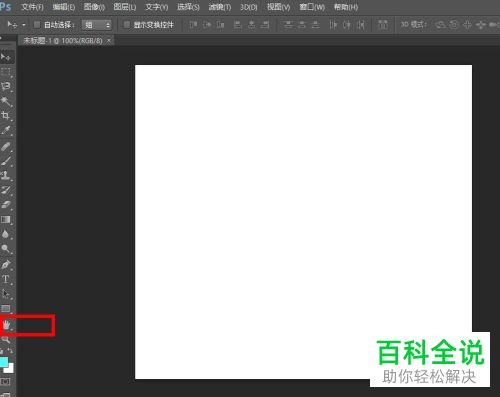500x397 pixels.
Task: Align bottom edges in options bar
Action: pyautogui.click(x=220, y=25)
